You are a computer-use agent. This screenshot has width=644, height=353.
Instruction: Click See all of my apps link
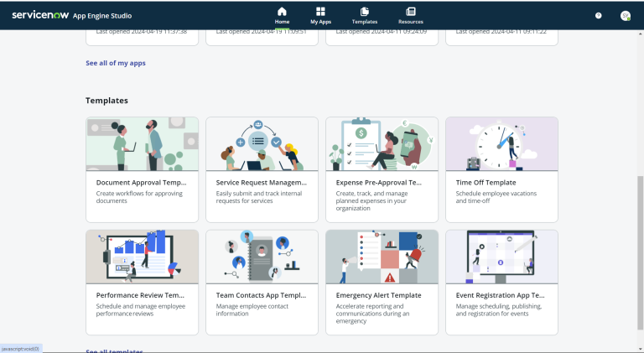pyautogui.click(x=115, y=63)
